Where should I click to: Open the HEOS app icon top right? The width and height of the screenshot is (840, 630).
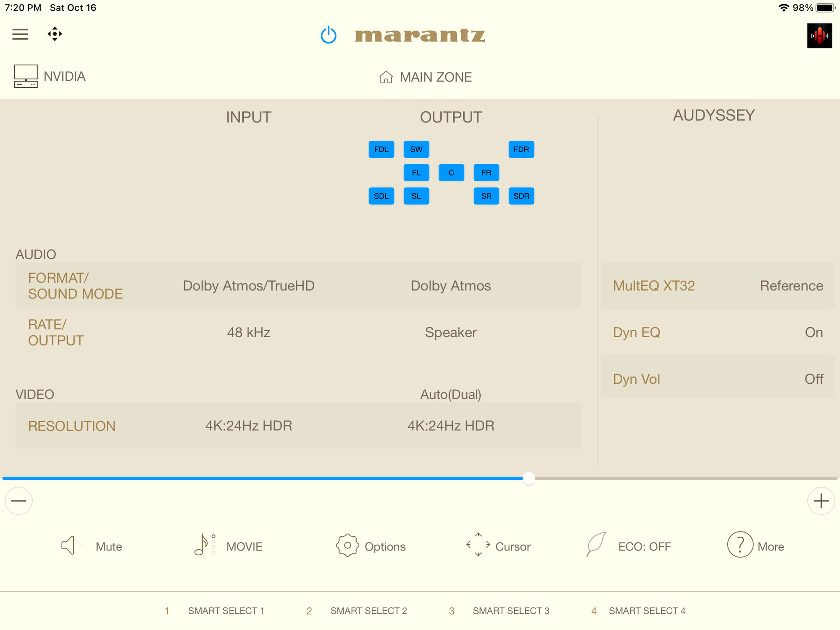[819, 36]
